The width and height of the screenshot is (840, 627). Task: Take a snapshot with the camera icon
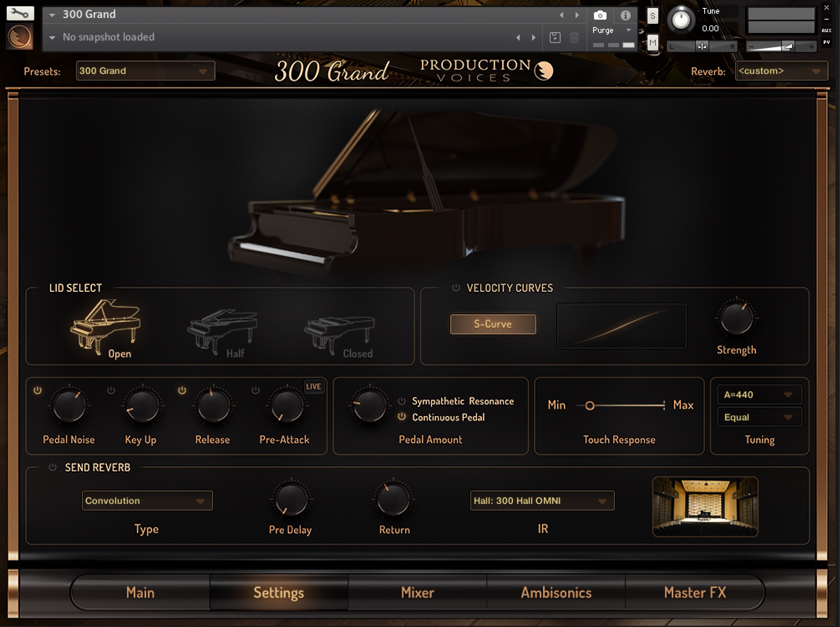(600, 15)
